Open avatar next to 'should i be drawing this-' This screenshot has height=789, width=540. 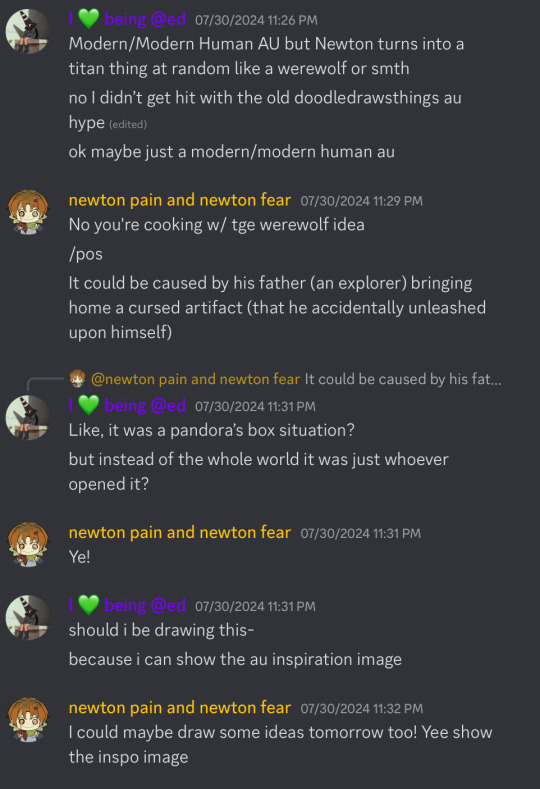pos(28,617)
